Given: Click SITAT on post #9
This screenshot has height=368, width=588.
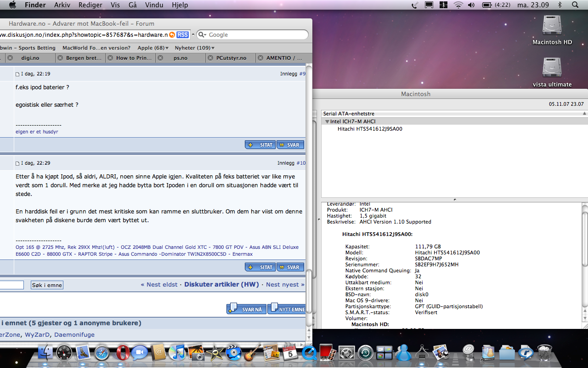Looking at the screenshot, I should [260, 145].
